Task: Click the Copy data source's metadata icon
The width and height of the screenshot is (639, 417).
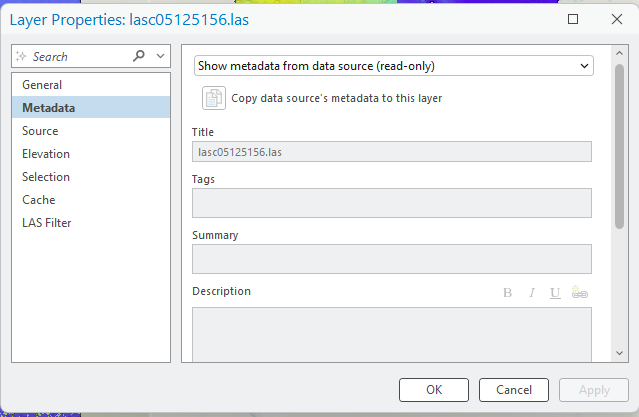Action: tap(214, 98)
